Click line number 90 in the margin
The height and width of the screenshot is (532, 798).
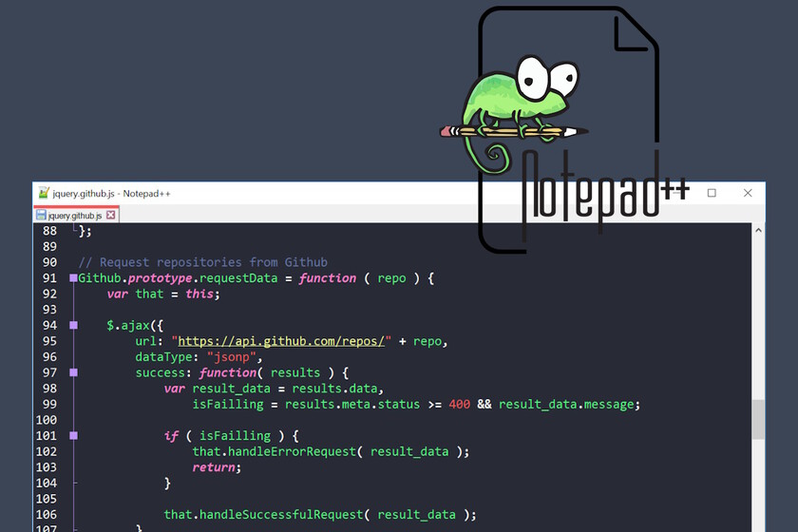point(49,262)
